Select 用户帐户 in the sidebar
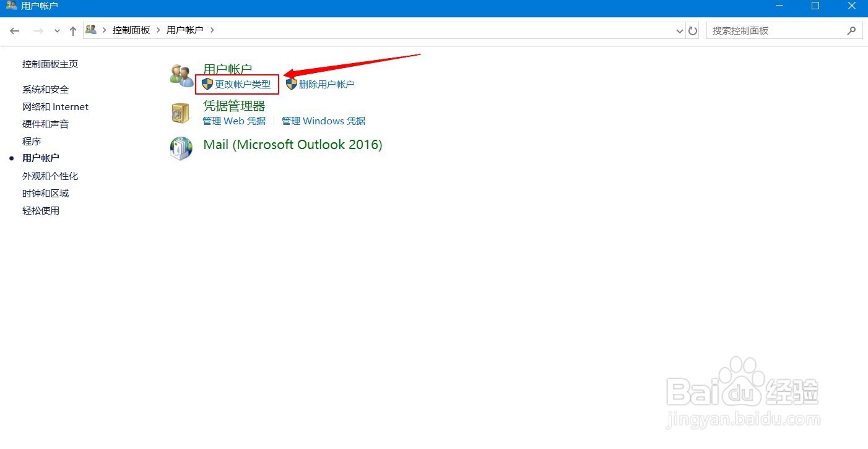 point(41,158)
